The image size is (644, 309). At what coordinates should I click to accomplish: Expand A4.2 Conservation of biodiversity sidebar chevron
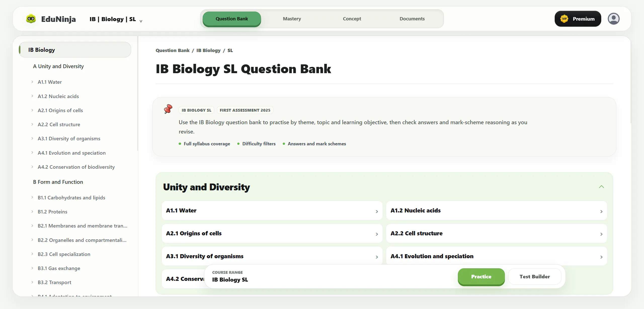coord(32,167)
